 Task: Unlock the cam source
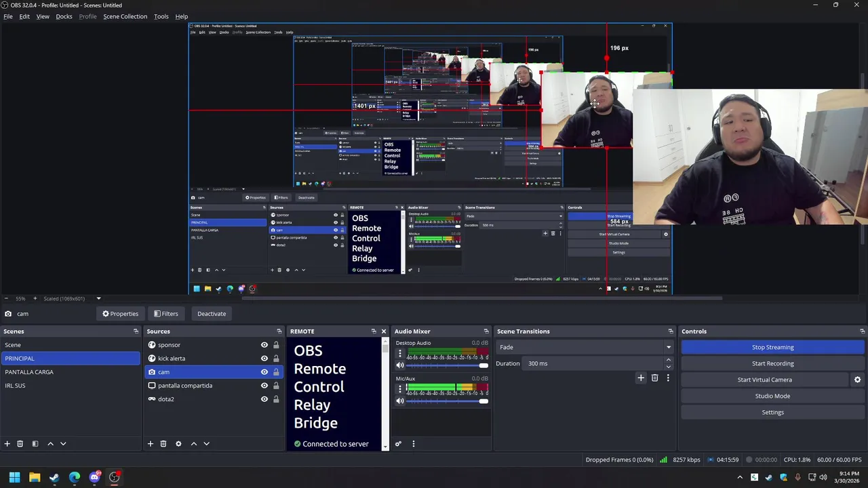click(276, 372)
